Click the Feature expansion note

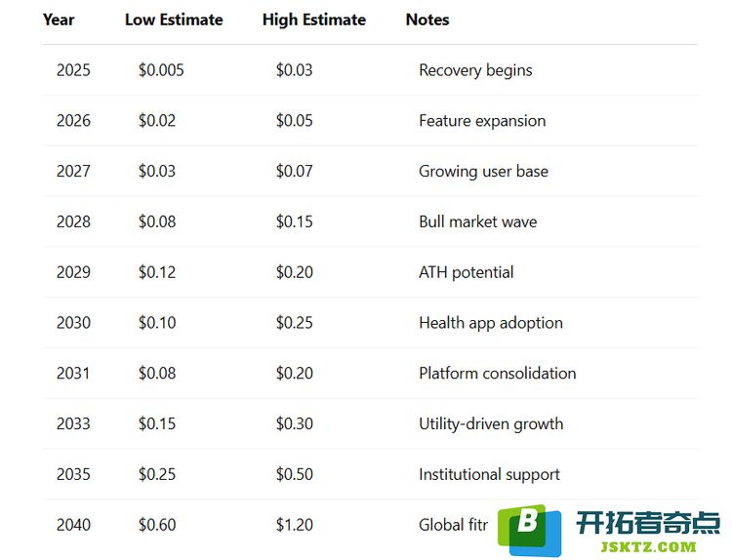[x=482, y=121]
